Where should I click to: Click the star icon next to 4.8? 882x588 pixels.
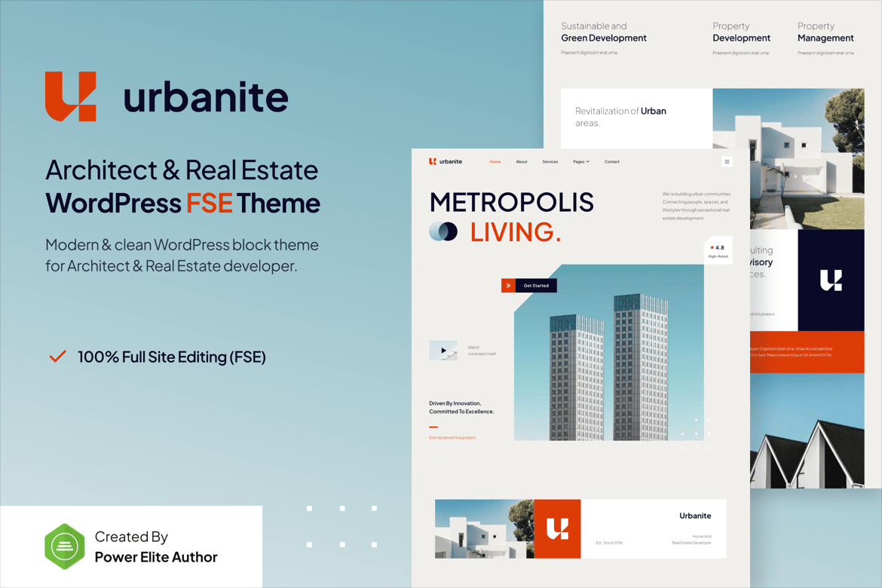(712, 247)
